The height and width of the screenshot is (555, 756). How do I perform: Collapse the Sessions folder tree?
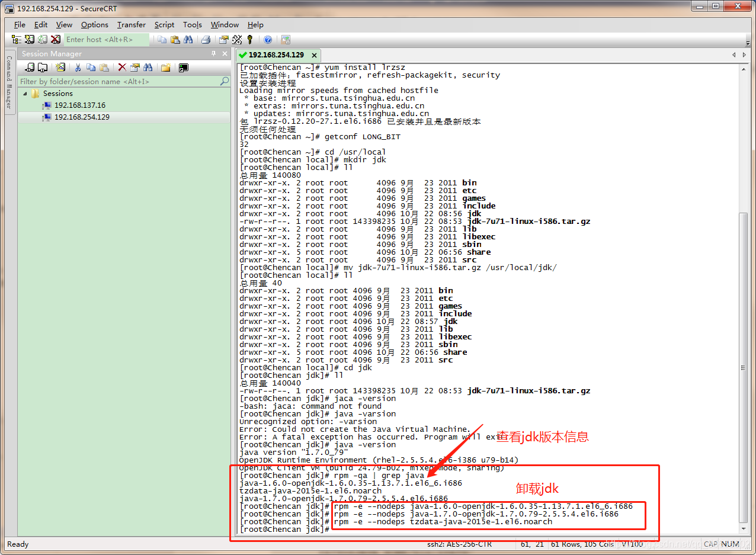(x=25, y=94)
